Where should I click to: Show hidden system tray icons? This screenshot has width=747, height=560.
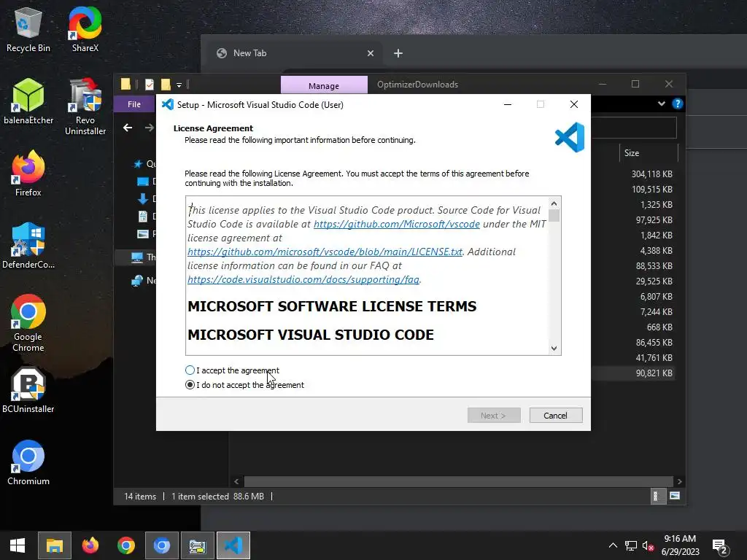(613, 545)
